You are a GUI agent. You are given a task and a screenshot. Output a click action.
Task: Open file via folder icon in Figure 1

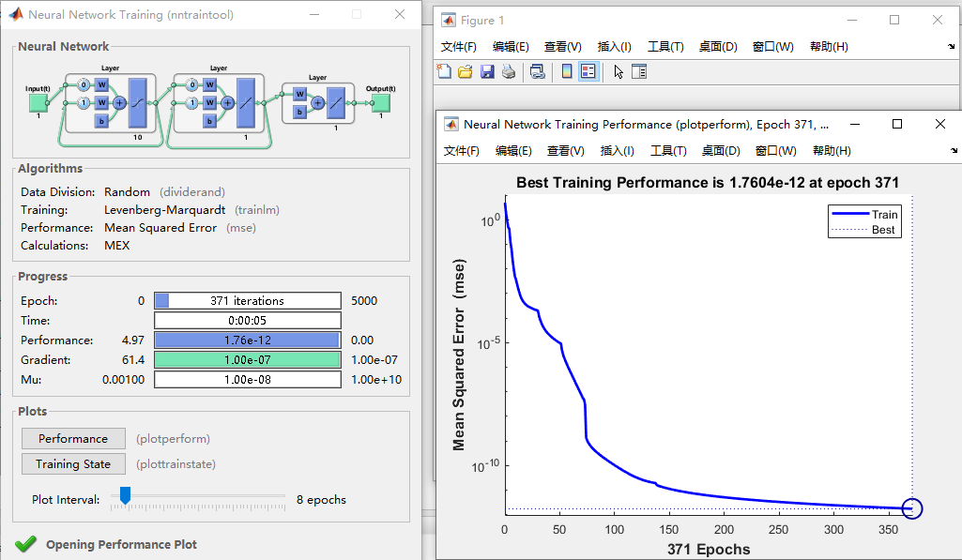click(x=466, y=72)
